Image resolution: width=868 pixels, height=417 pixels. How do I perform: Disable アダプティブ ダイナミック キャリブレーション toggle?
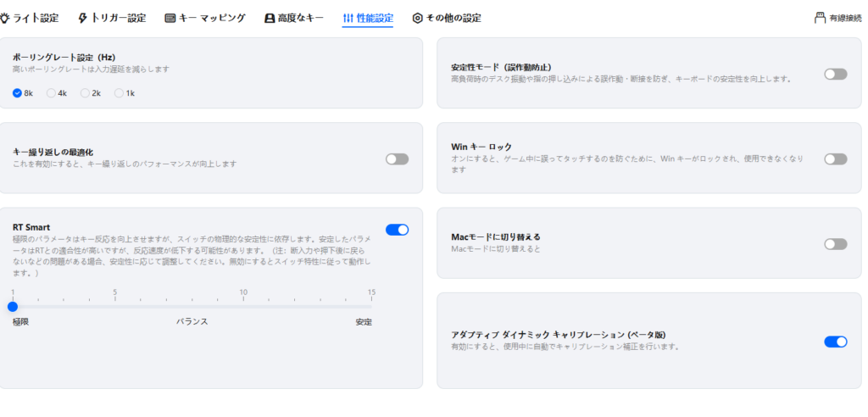[835, 342]
